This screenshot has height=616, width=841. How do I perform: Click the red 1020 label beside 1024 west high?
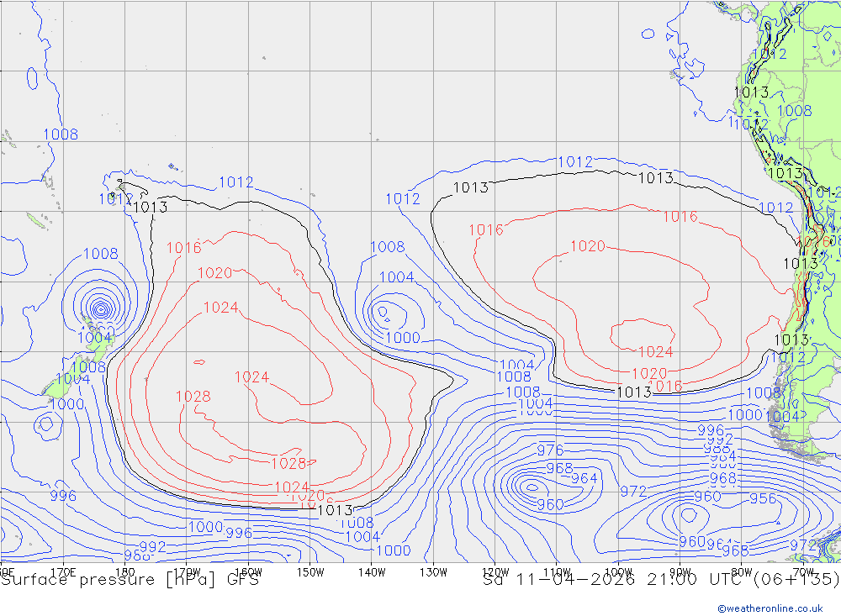click(215, 273)
